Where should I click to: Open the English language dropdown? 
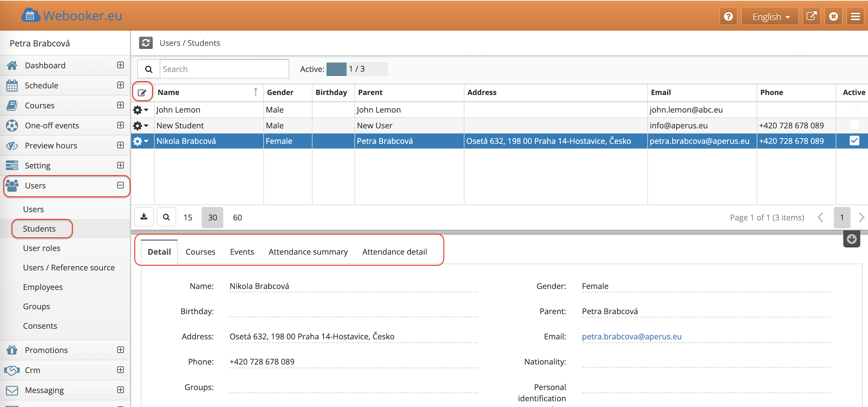pyautogui.click(x=770, y=16)
